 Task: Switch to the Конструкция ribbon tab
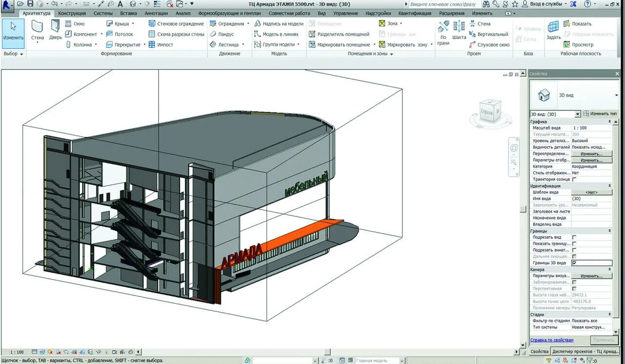[x=72, y=13]
